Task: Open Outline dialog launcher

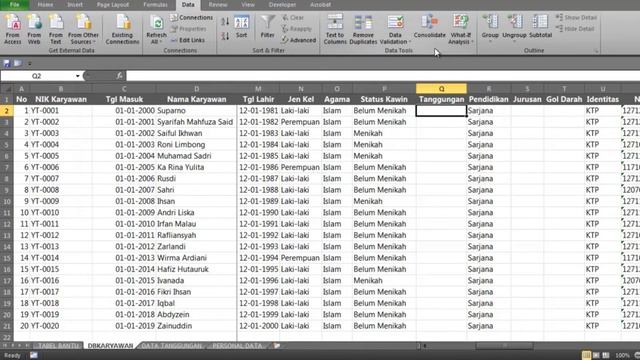Action: coord(596,51)
